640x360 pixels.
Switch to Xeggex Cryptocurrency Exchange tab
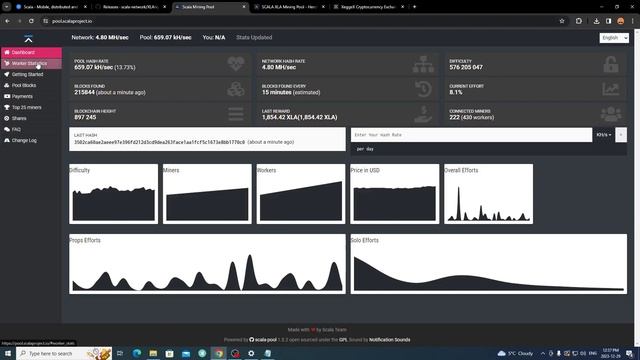(x=368, y=7)
